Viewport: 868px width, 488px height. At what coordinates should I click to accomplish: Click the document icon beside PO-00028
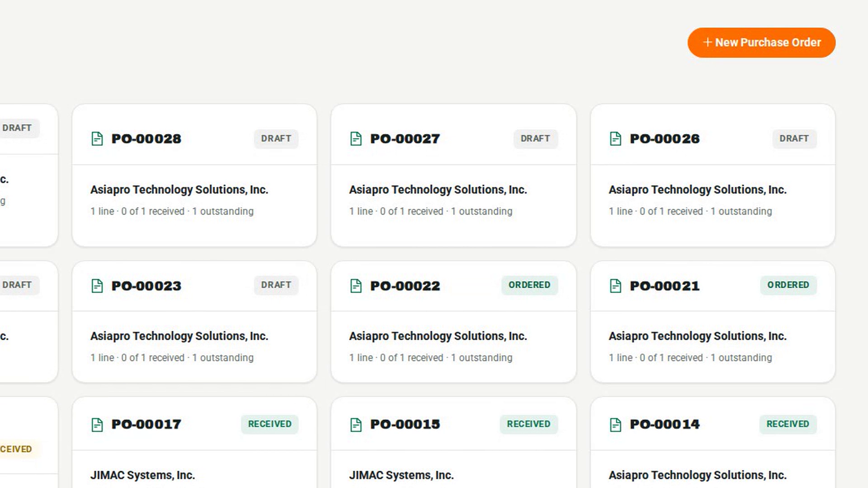tap(97, 139)
